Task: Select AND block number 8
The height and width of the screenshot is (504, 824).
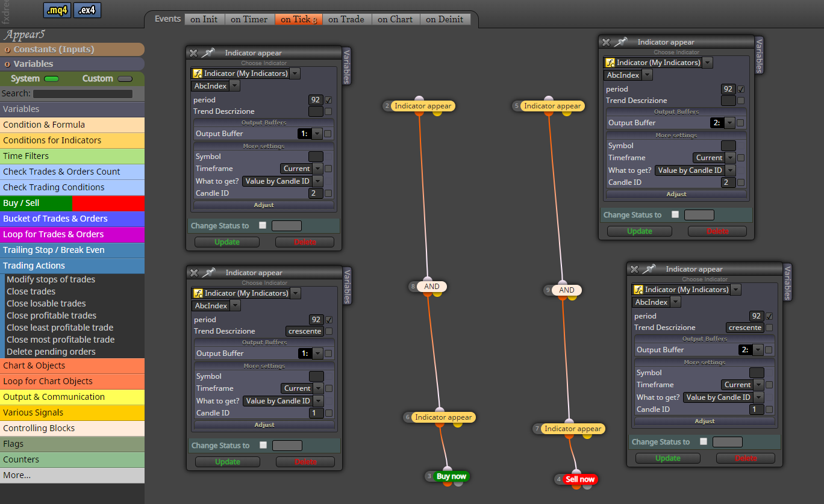Action: (432, 287)
